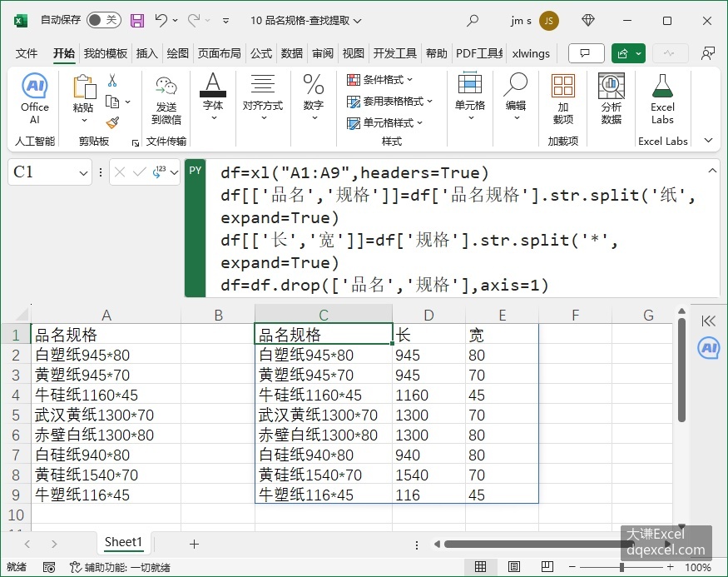Open the comments speech bubble button
Viewport: 728px width, 577px height.
coord(586,53)
